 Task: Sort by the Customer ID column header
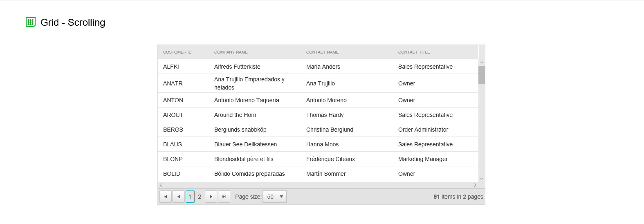(177, 52)
